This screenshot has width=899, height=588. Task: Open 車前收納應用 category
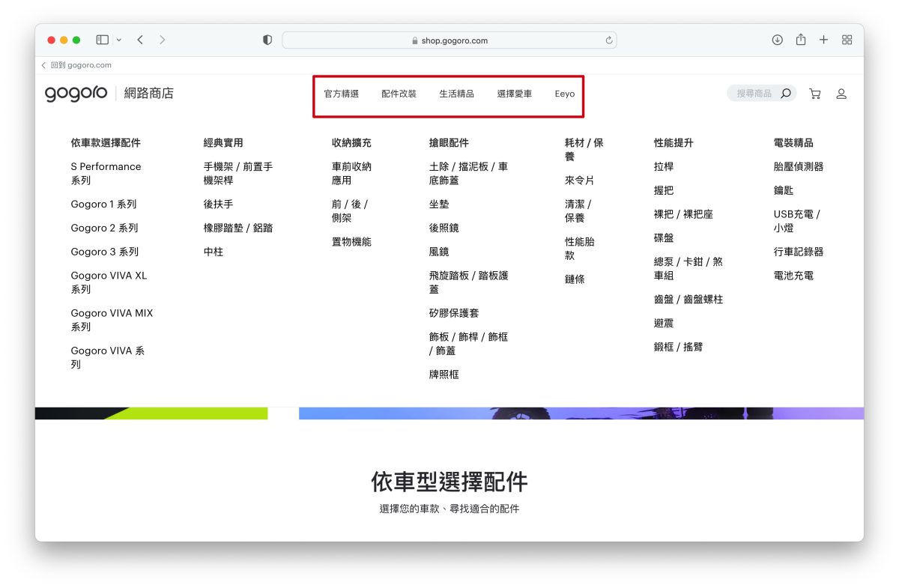(352, 174)
